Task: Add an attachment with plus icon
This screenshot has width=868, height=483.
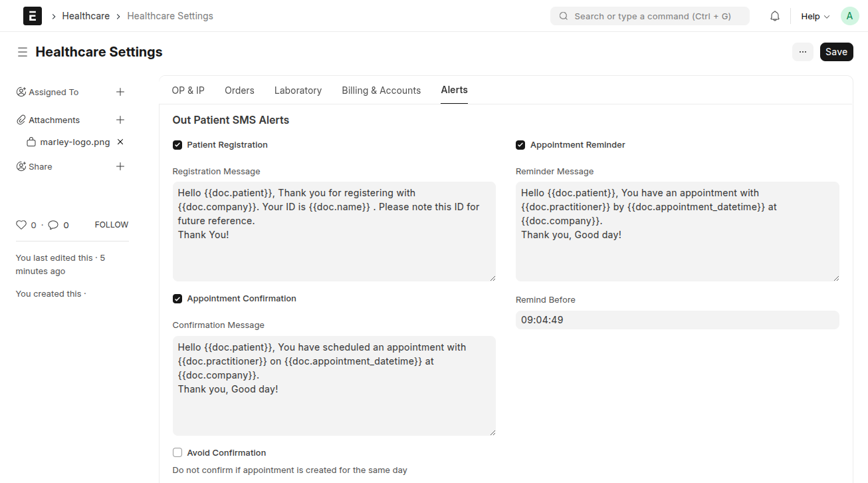Action: point(120,120)
